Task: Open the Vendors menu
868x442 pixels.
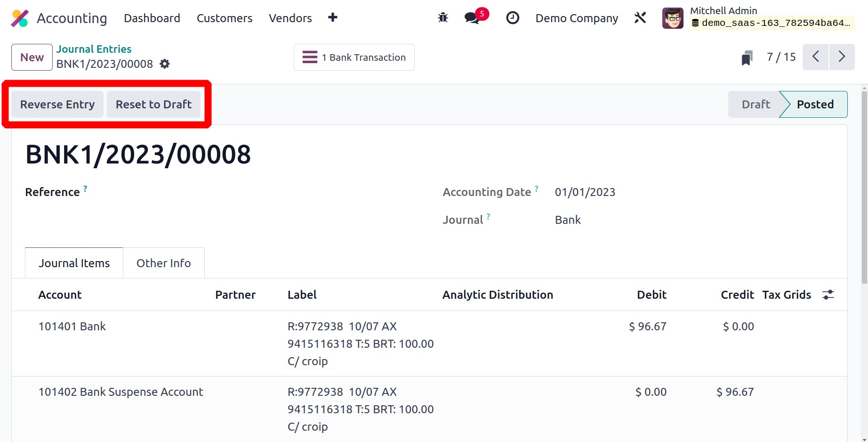Action: 290,18
